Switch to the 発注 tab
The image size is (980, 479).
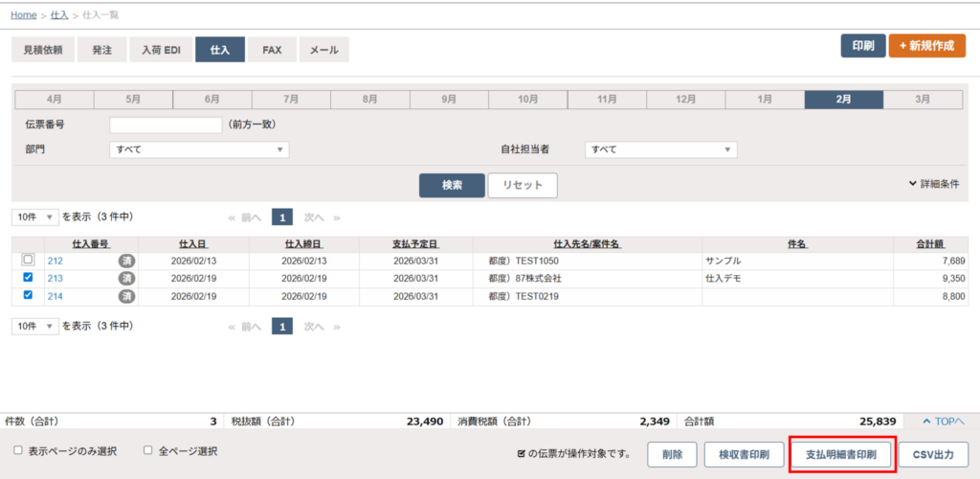[x=101, y=50]
